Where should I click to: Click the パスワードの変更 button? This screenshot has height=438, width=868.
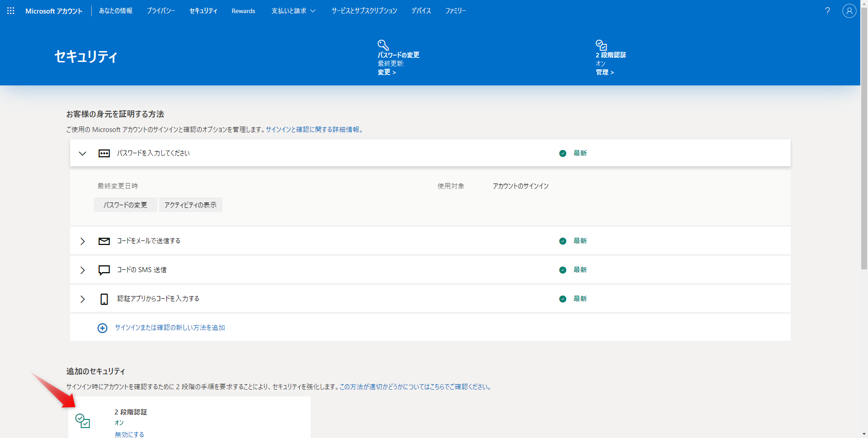125,205
